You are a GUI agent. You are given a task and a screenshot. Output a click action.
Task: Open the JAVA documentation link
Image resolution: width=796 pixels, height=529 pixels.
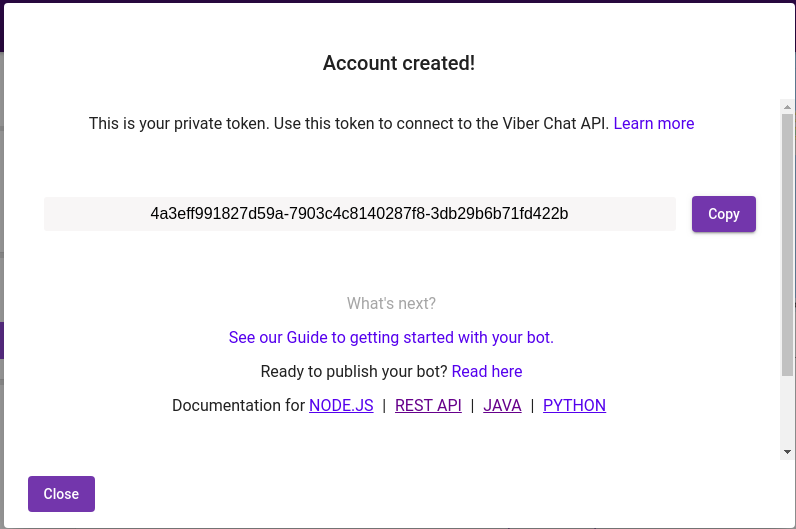point(502,406)
